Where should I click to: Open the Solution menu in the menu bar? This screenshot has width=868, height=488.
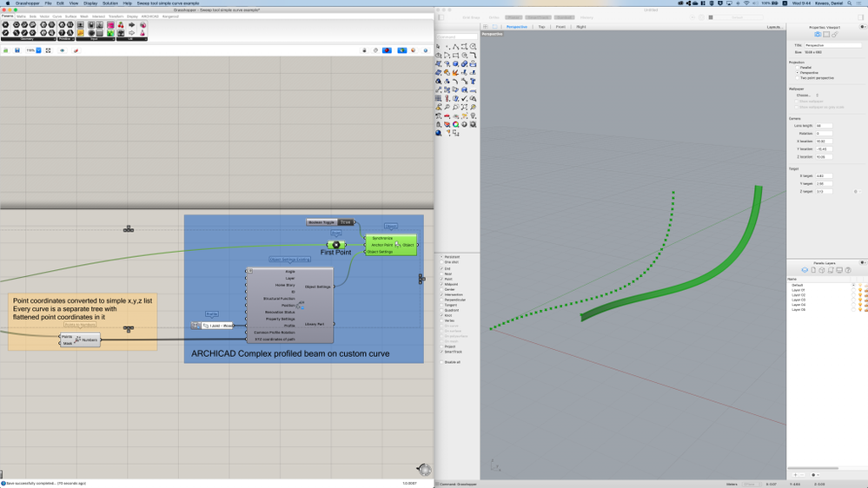110,3
